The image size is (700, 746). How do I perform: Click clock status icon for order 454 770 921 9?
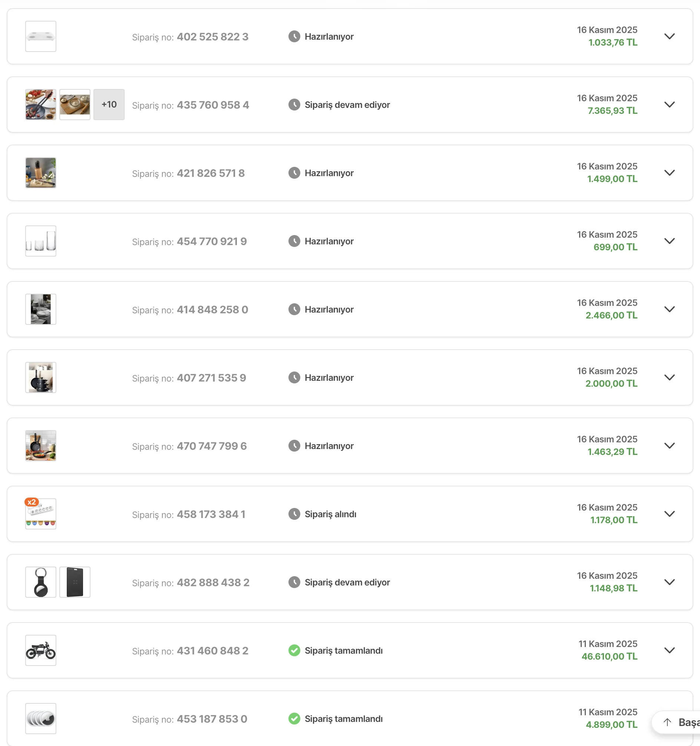coord(294,241)
